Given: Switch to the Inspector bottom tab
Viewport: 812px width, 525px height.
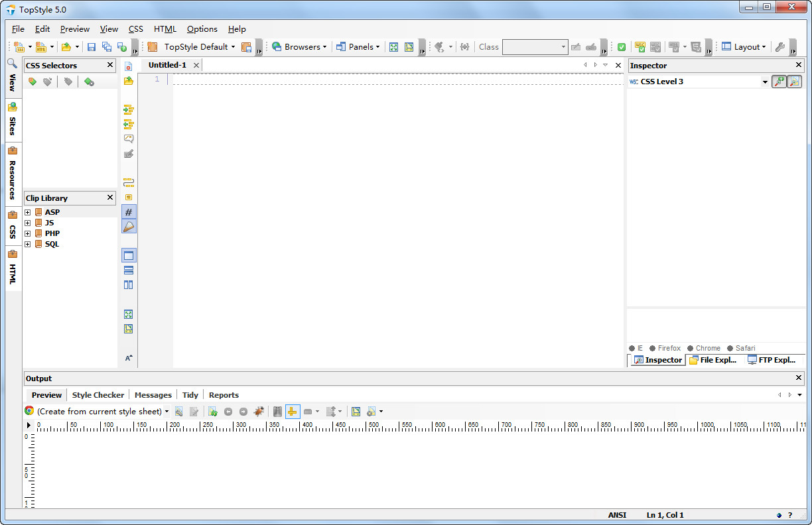Looking at the screenshot, I should tap(657, 360).
